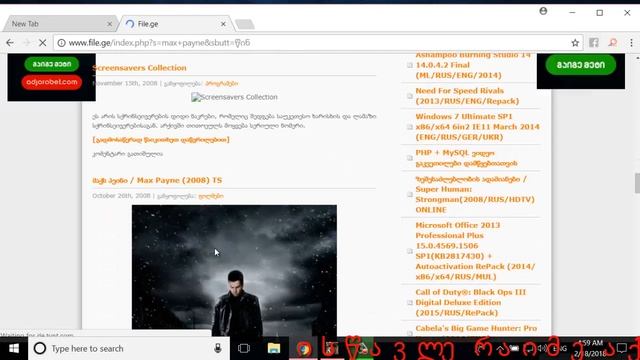Click the page vertical scrollbar thumb
The width and height of the screenshot is (640, 360).
click(637, 183)
